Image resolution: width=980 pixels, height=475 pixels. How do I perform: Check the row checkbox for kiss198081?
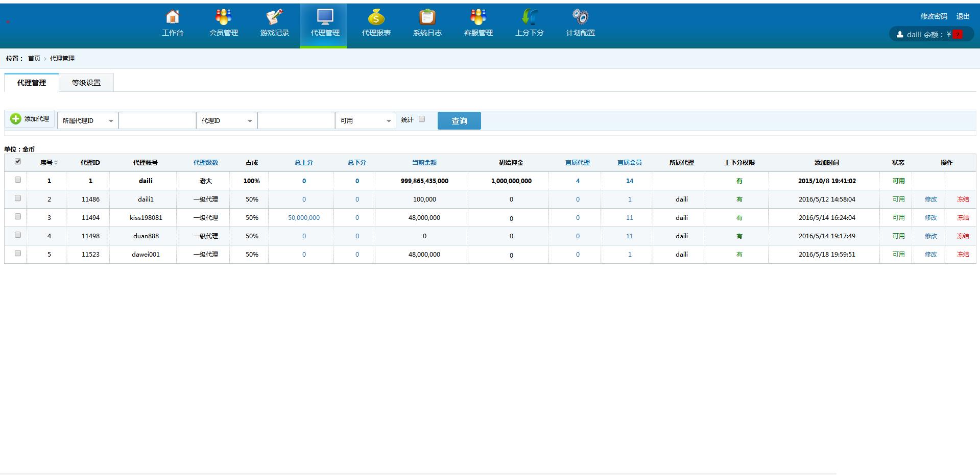tap(18, 217)
